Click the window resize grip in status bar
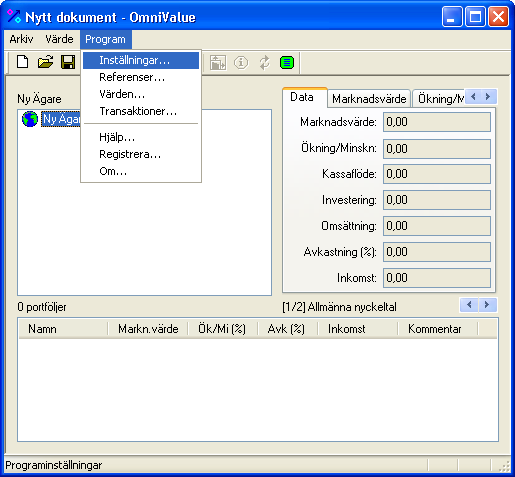515x477 pixels. (505, 466)
